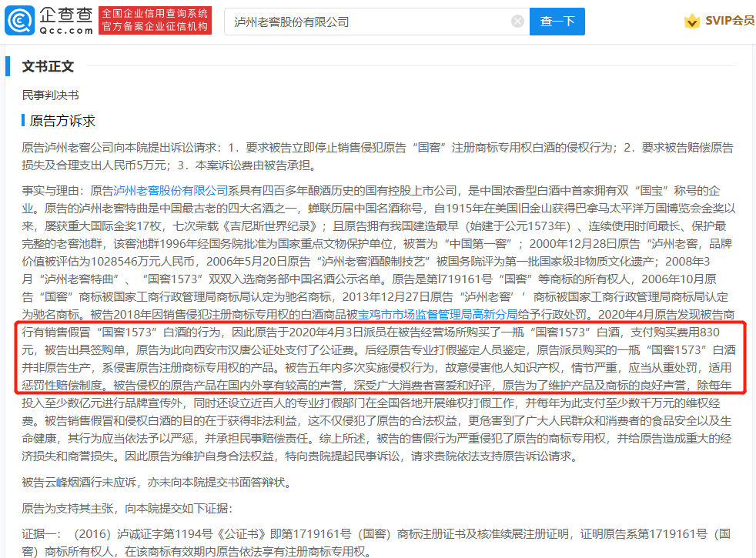Viewport: 756px width, 558px height.
Task: Click the SVIP crown icon
Action: click(692, 21)
